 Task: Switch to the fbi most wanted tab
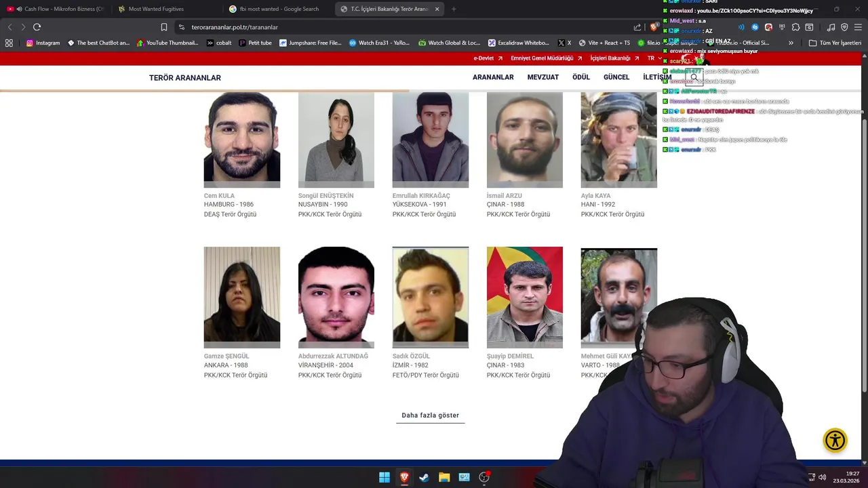tap(277, 9)
